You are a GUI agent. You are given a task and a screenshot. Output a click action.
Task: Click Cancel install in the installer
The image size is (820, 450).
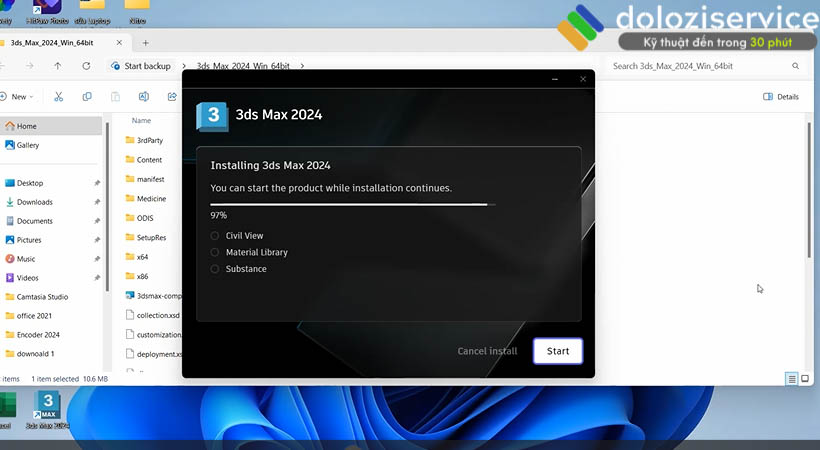pos(487,351)
